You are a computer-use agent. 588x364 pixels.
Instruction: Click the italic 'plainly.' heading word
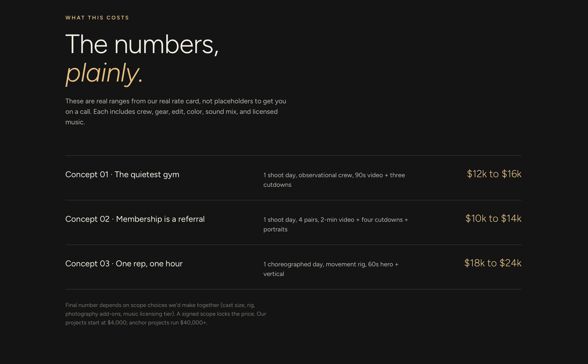tap(104, 73)
